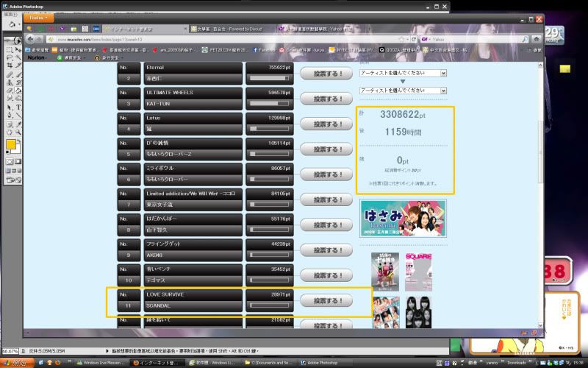This screenshot has height=368, width=588.
Task: Open the Facebook bookmark in bookmarks bar
Action: [x=263, y=49]
